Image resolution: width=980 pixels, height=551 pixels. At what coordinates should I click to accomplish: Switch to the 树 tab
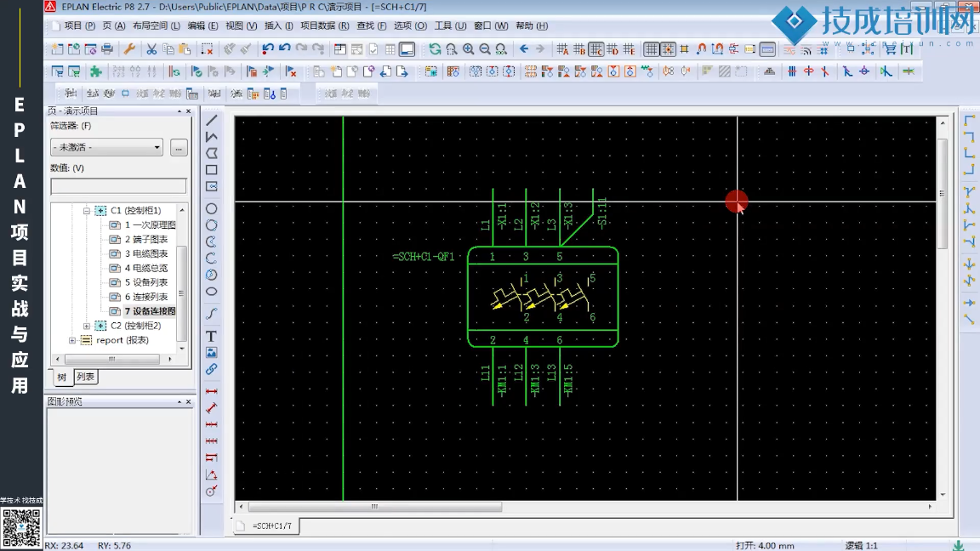click(x=62, y=377)
